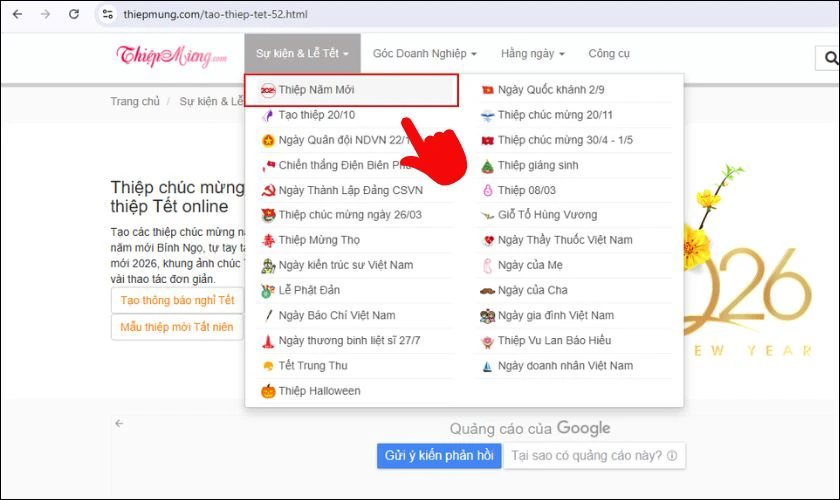This screenshot has height=500, width=840.
Task: Expand the Góc Doanh Nghiệp dropdown
Action: tap(425, 54)
